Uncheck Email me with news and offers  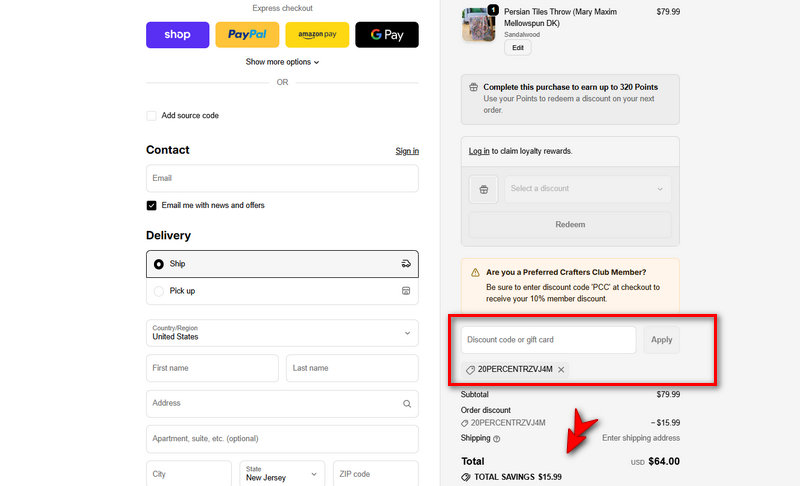point(152,205)
